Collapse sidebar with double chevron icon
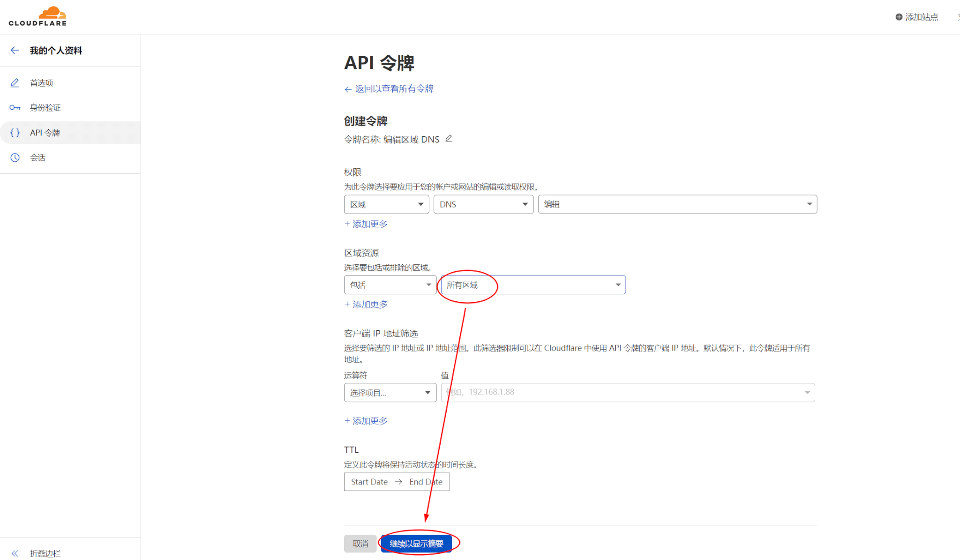960x560 pixels. 15,553
